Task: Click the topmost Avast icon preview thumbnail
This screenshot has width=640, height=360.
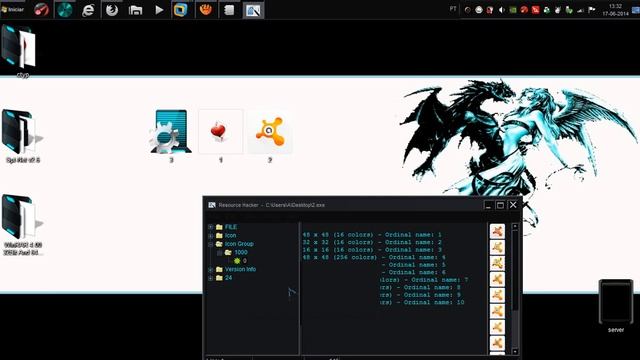Action: click(x=497, y=231)
